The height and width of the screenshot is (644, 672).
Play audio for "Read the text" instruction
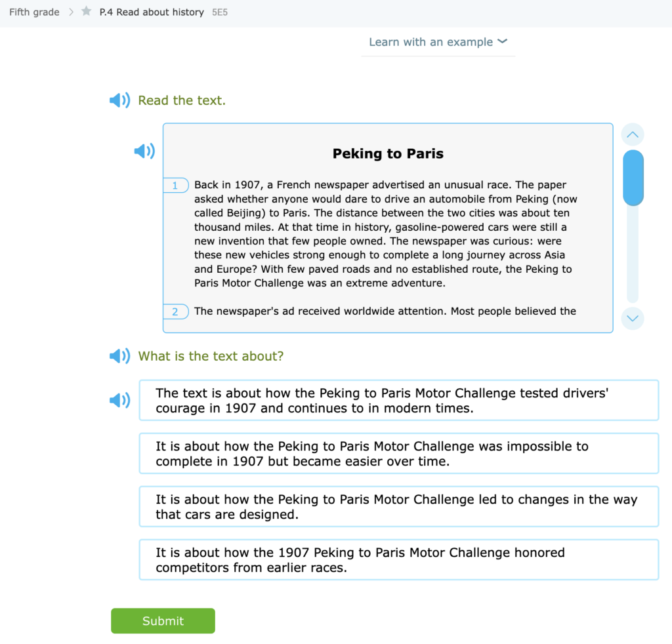[x=119, y=100]
